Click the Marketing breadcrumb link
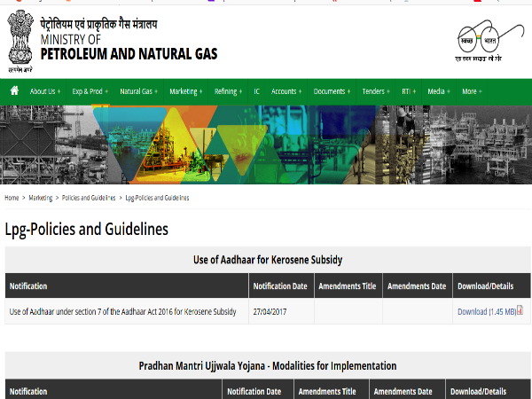The height and width of the screenshot is (399, 532). click(x=41, y=198)
